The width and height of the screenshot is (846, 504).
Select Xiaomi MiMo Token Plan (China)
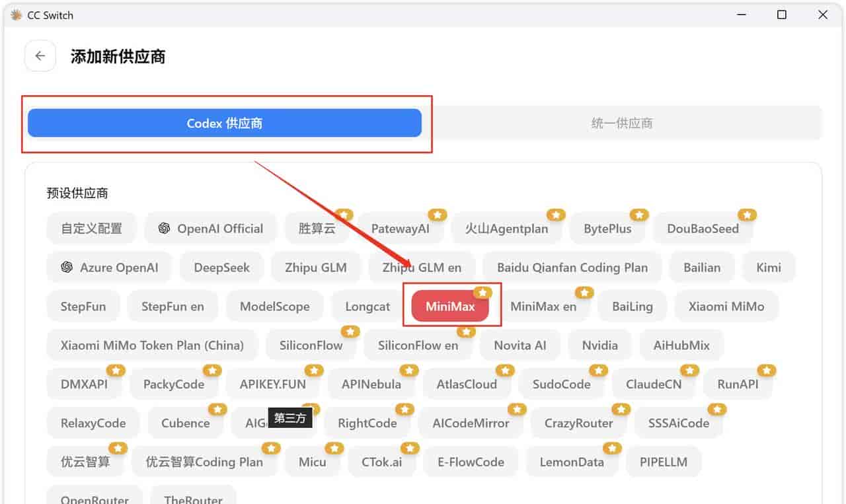point(152,345)
